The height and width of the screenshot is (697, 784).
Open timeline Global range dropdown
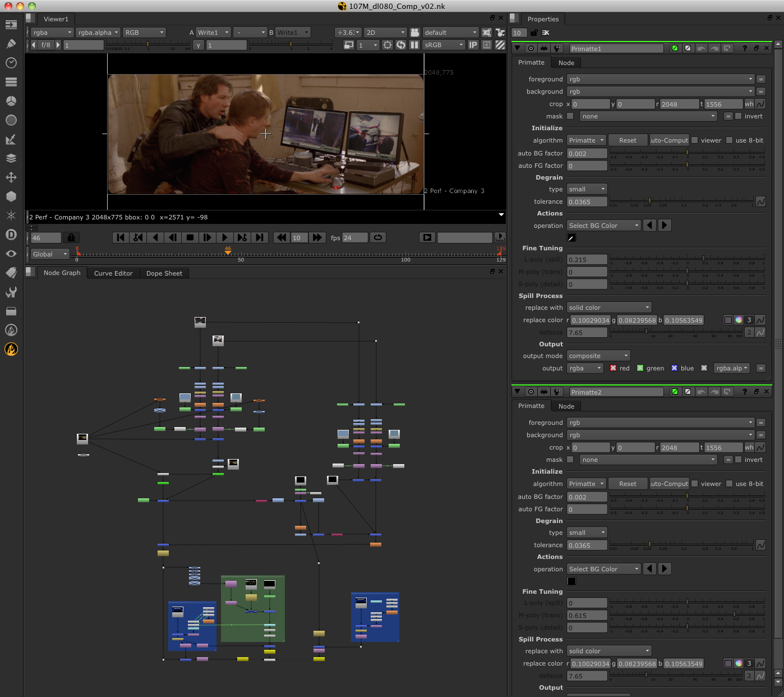coord(50,254)
